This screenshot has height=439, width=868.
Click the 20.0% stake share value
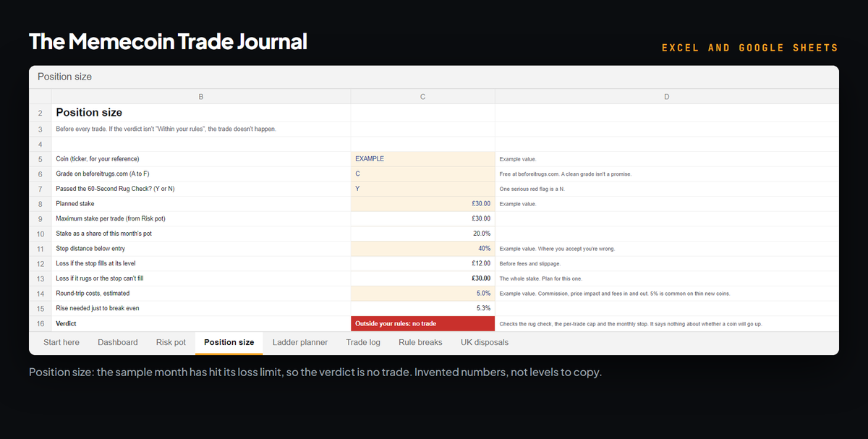tap(481, 234)
